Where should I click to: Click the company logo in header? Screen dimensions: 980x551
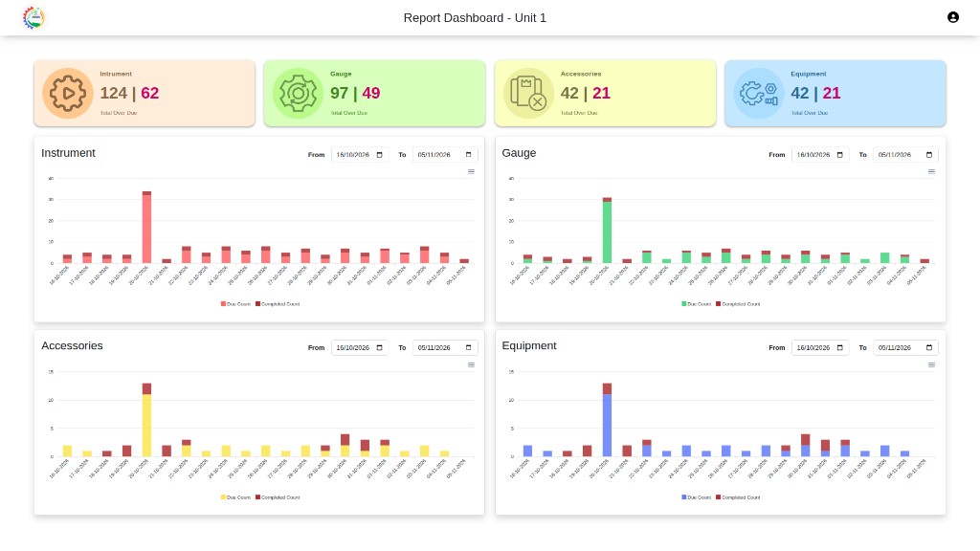(x=33, y=17)
